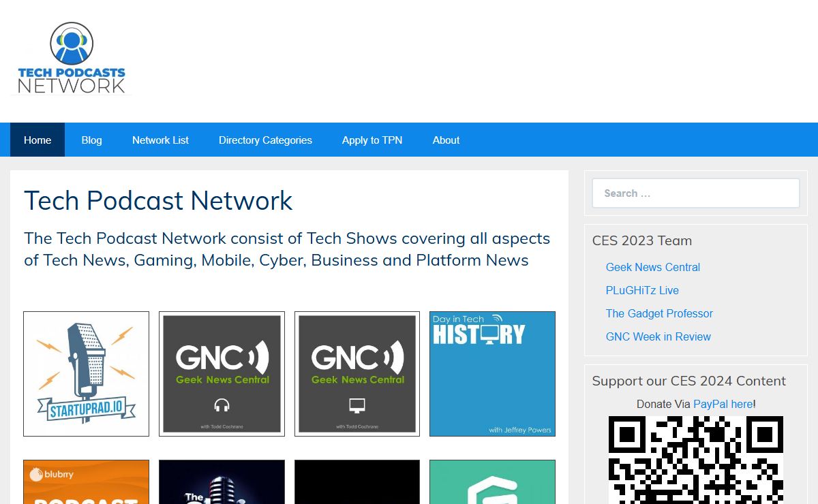818x504 pixels.
Task: Open the Day in Tech History tile
Action: pos(492,374)
